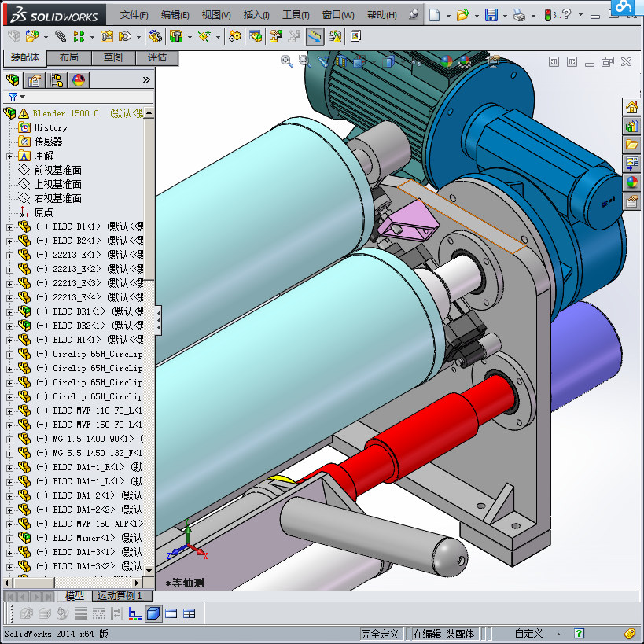
Task: Switch to the 草图 tab
Action: 113,57
